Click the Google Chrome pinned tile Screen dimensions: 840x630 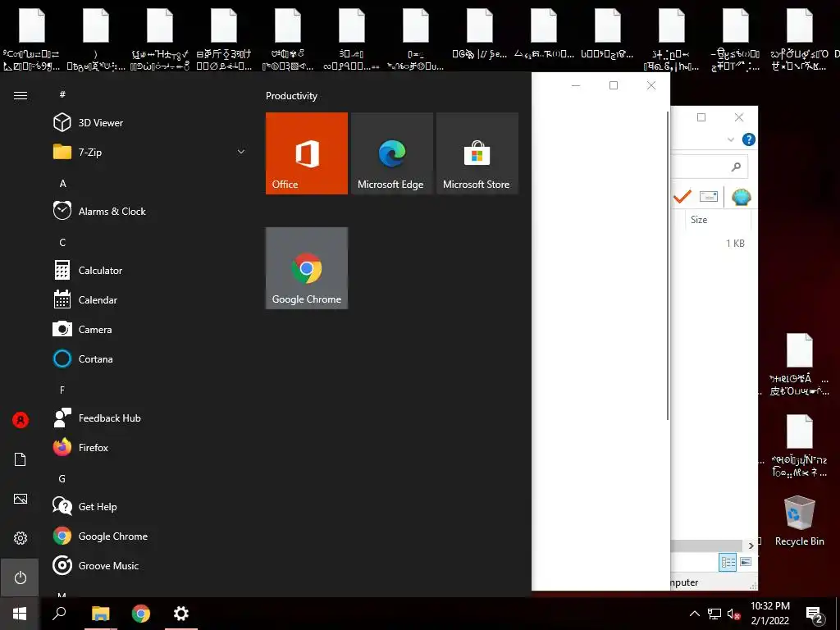307,268
